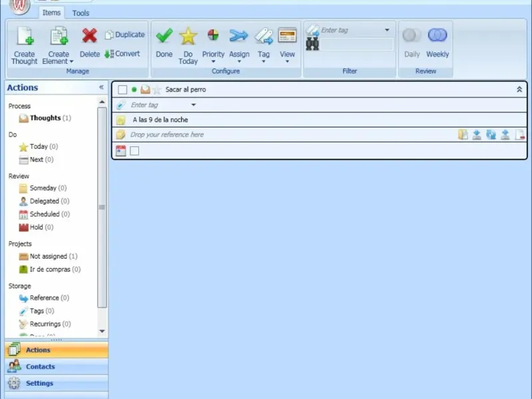Click the Assign arrow icon
Image resolution: width=532 pixels, height=399 pixels.
239,36
